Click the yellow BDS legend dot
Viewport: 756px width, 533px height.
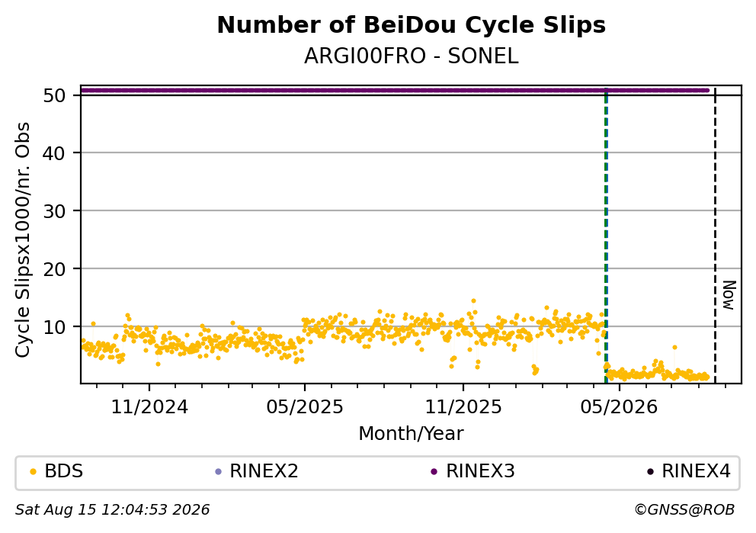[x=33, y=472]
